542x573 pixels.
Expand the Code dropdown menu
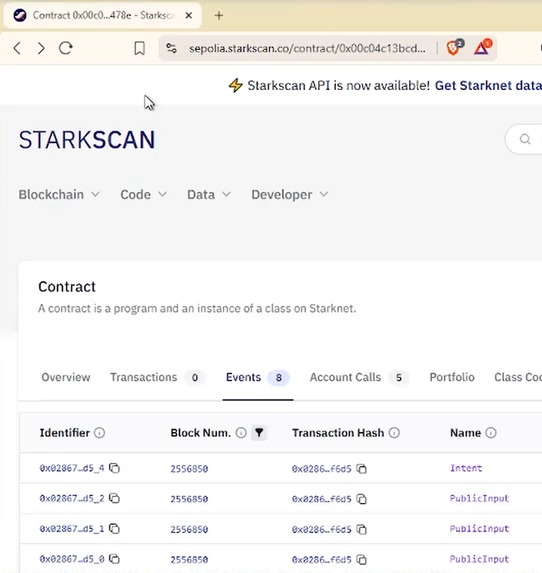pyautogui.click(x=144, y=194)
